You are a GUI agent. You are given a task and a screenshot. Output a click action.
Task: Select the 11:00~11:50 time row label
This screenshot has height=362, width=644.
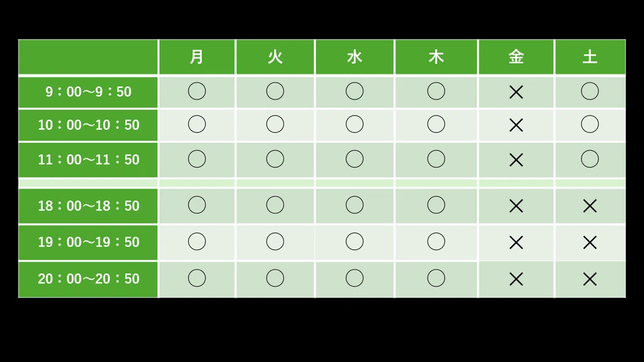(x=88, y=160)
